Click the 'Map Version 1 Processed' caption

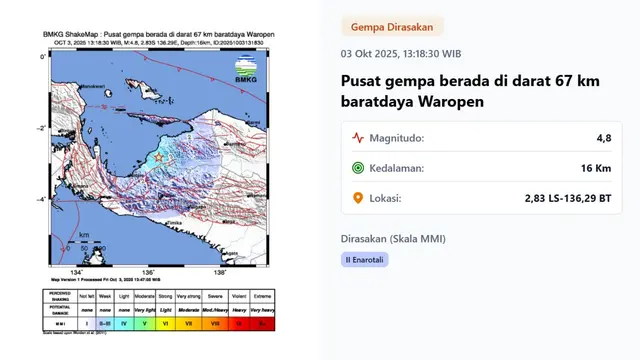(106, 280)
